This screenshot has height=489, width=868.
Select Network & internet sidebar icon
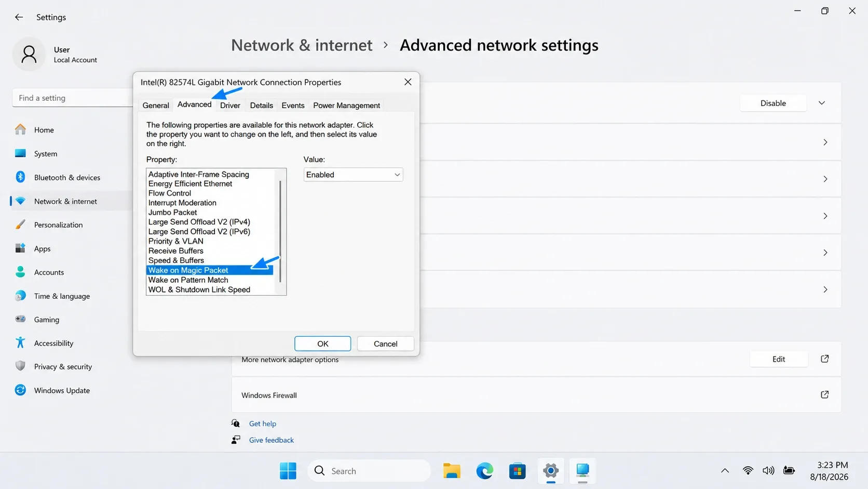[x=20, y=201]
